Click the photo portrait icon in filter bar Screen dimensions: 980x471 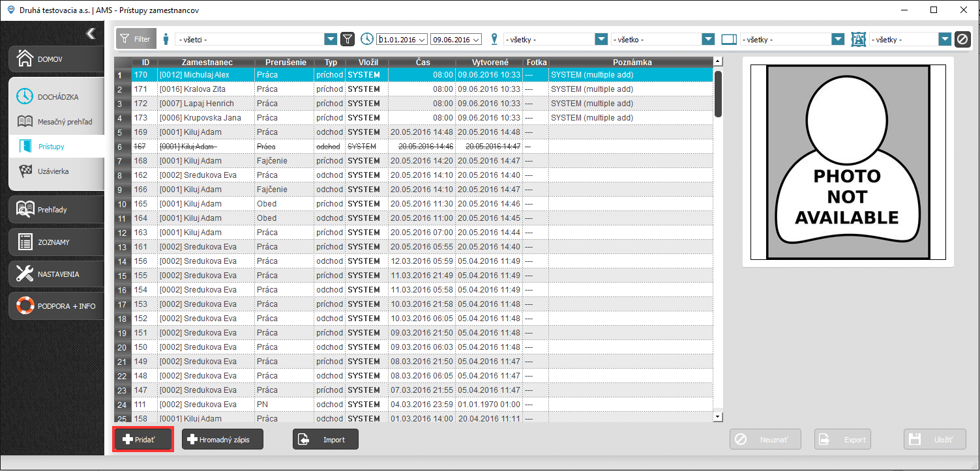tap(859, 39)
